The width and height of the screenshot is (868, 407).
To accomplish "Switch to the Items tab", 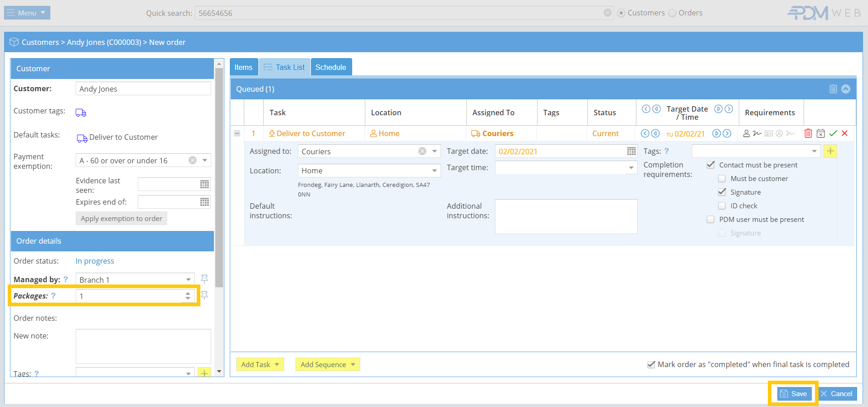I will pos(243,67).
